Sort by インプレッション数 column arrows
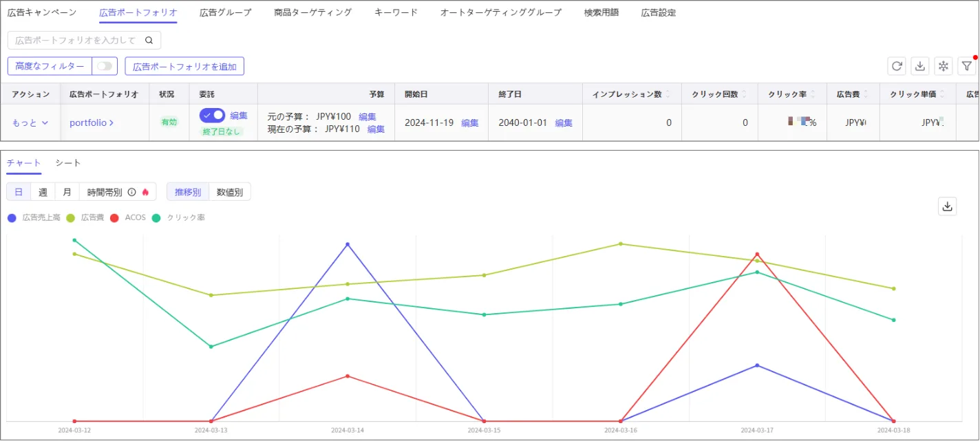 (x=668, y=94)
